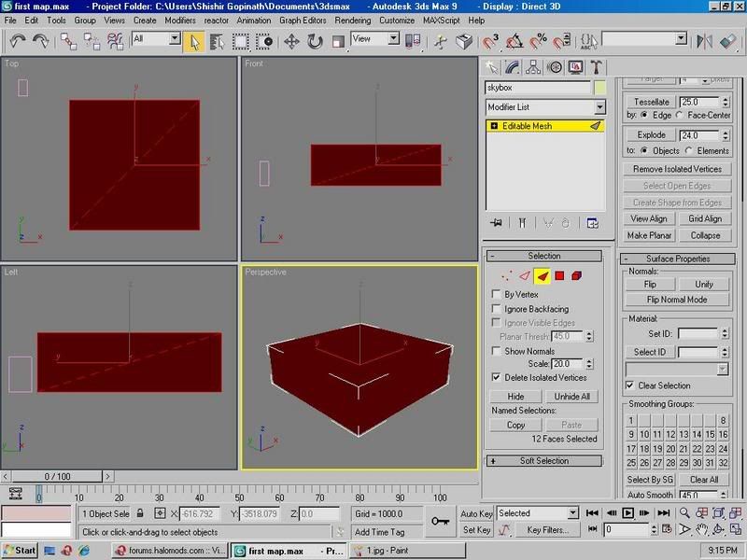Open the Graph Editors menu

(303, 21)
